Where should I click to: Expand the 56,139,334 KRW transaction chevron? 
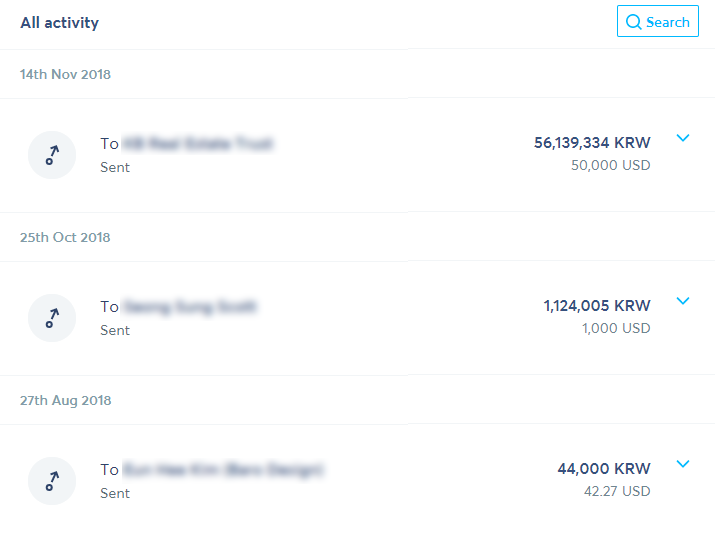coord(682,138)
